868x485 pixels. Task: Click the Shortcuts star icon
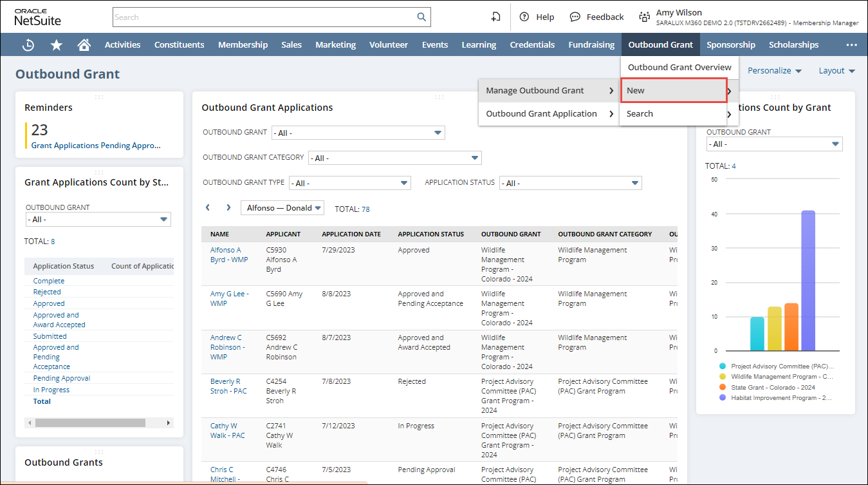tap(57, 45)
